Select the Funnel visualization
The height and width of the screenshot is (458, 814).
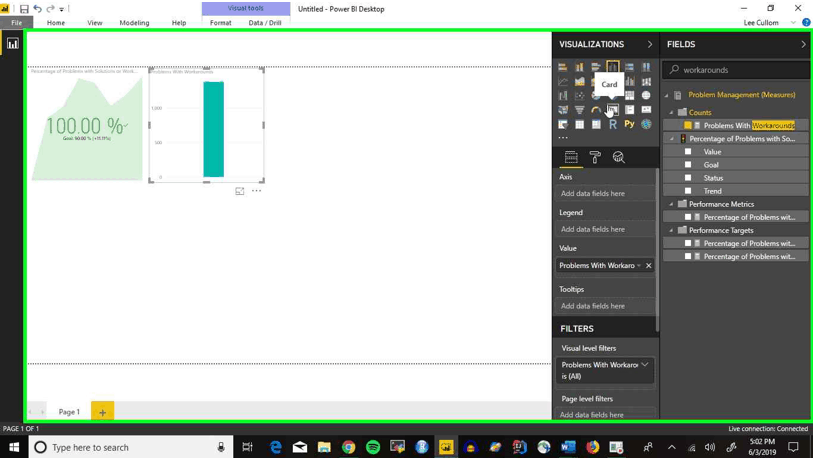coord(579,110)
